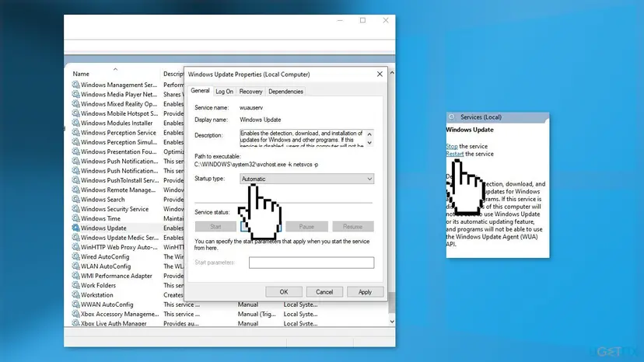Sort services by the Name column header

tap(81, 74)
